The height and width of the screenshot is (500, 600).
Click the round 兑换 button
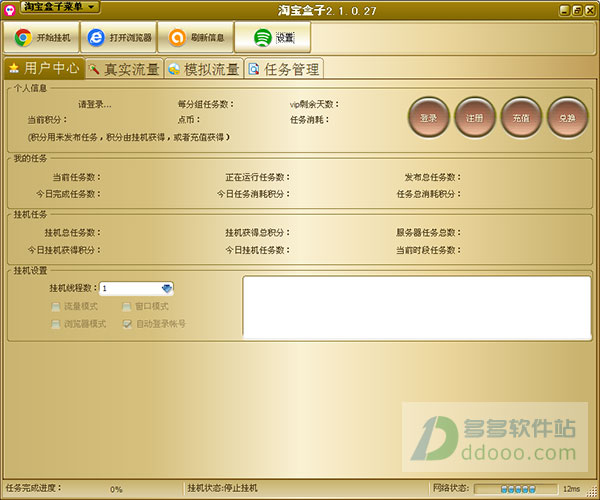(x=567, y=118)
